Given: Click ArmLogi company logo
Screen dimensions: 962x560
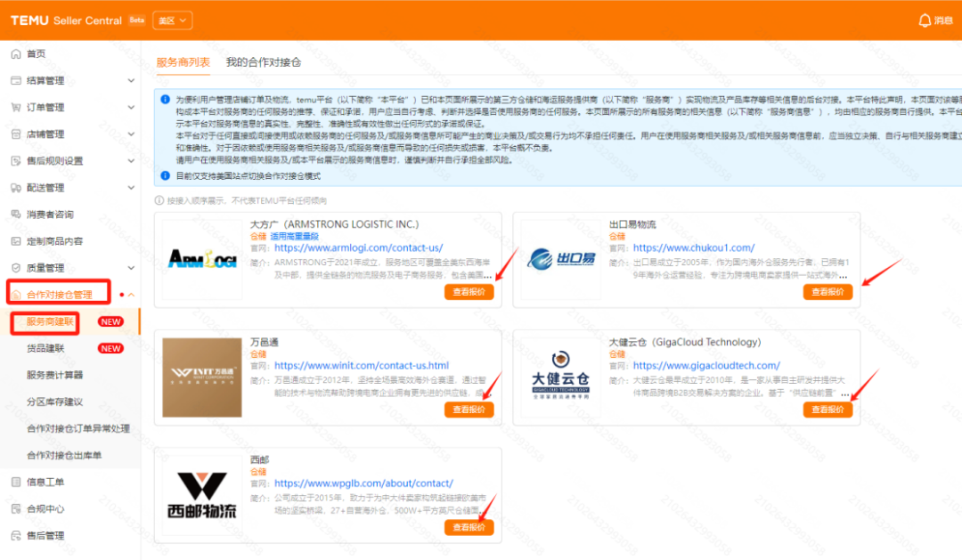Looking at the screenshot, I should point(202,259).
